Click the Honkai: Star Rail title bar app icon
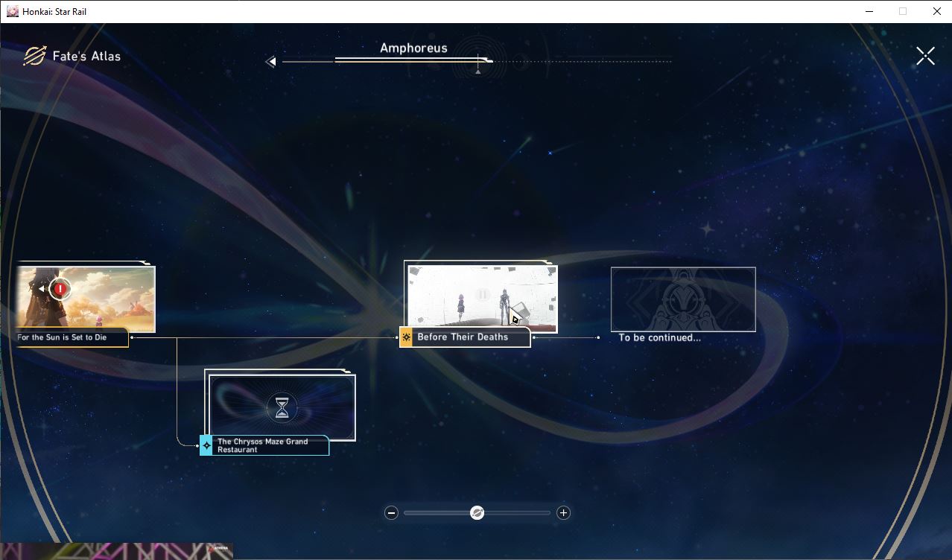The height and width of the screenshot is (560, 952). pos(12,11)
